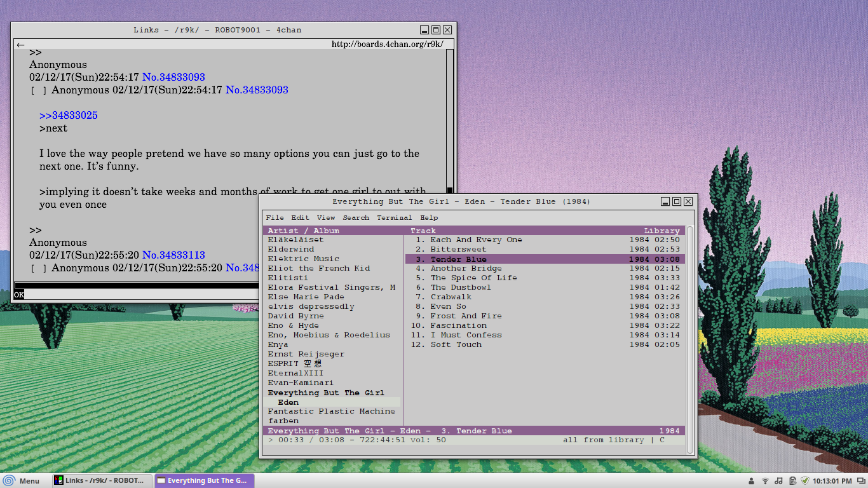Open the Terminal menu
The width and height of the screenshot is (868, 488).
tap(394, 217)
